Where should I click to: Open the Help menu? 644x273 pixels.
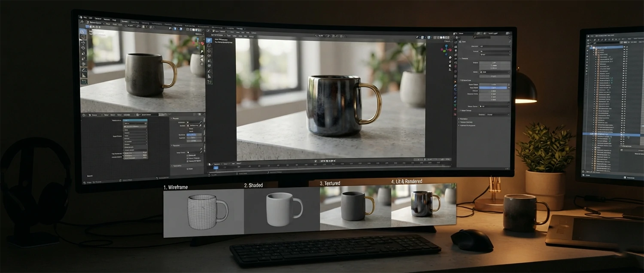click(114, 20)
